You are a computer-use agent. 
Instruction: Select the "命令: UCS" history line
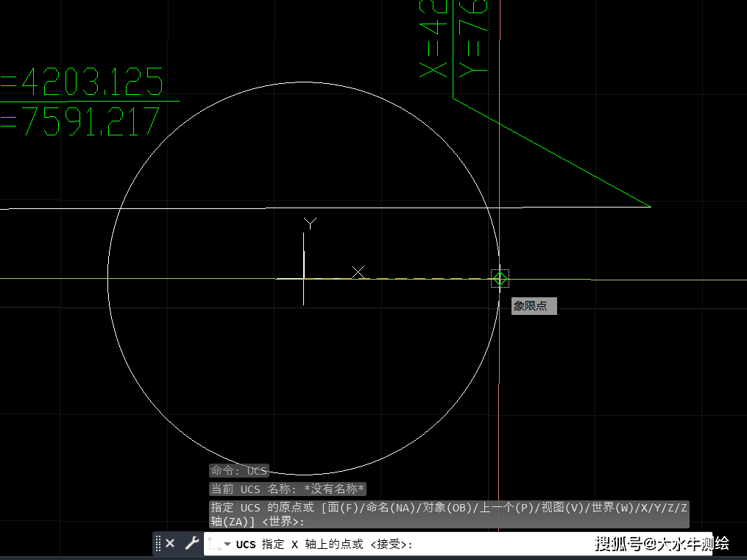coord(239,471)
